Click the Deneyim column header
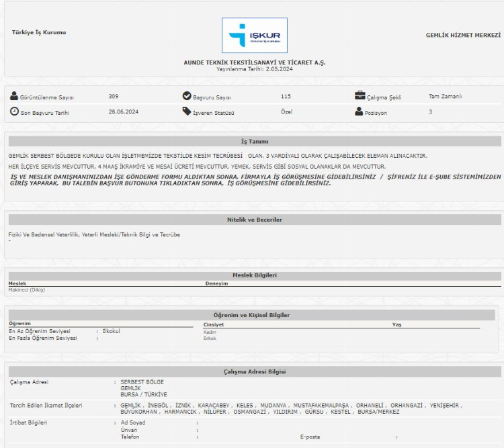504x448 pixels. coord(216,283)
